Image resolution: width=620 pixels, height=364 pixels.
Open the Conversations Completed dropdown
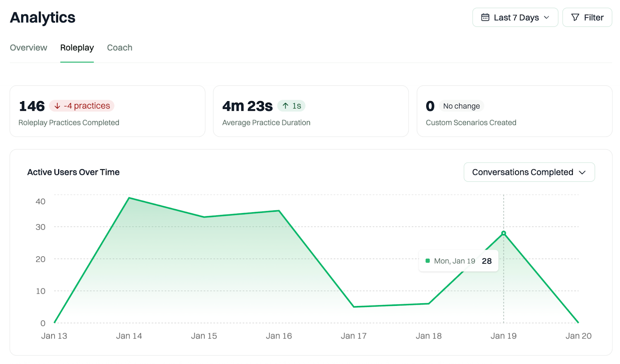[x=529, y=172]
